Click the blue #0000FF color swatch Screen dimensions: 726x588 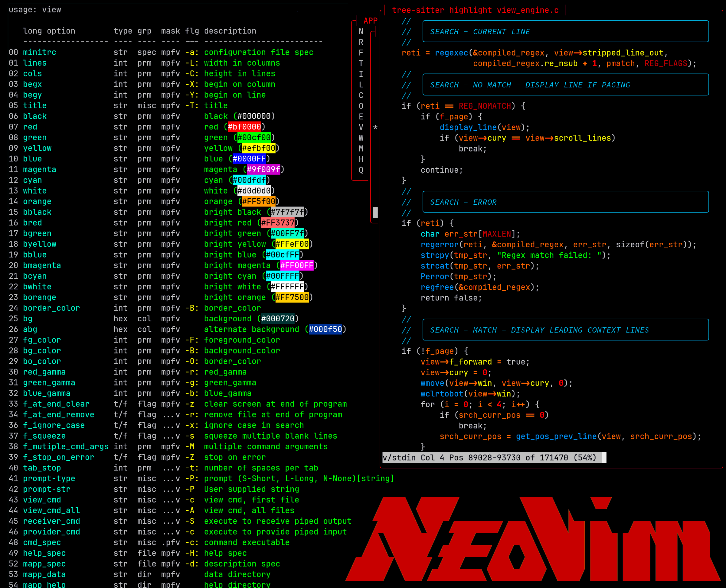tap(249, 159)
